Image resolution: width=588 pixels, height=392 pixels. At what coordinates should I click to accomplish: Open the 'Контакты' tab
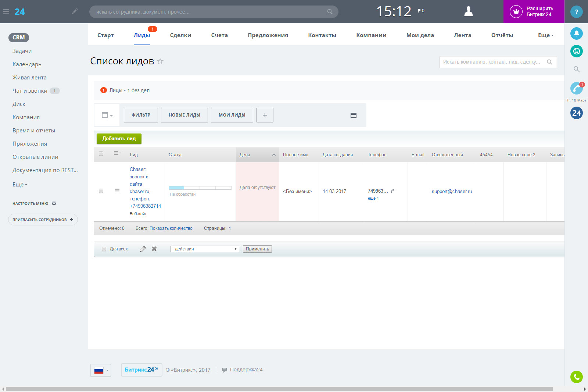(x=322, y=35)
